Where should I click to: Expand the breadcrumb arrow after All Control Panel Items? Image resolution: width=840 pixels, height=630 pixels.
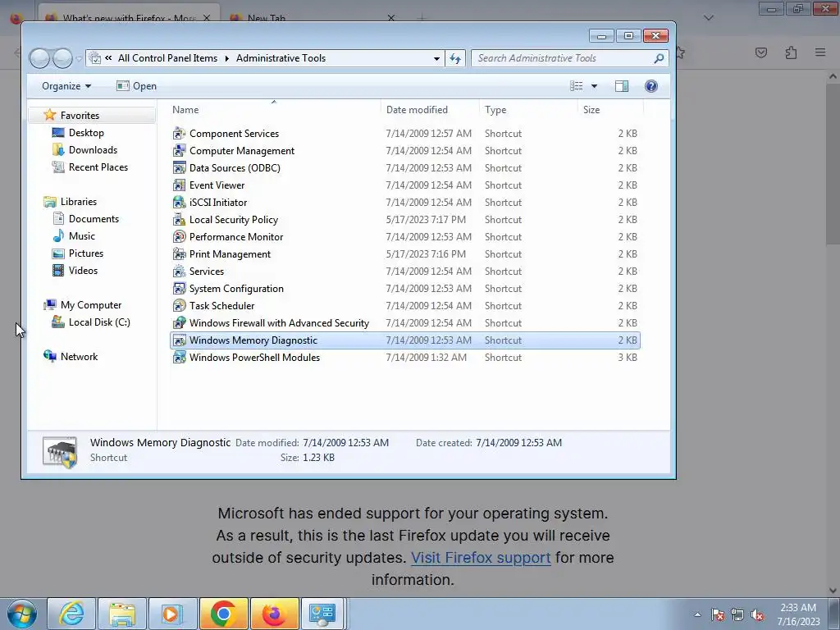point(226,58)
